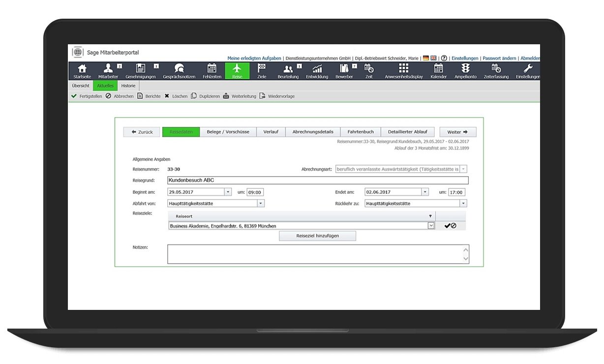Image resolution: width=604 pixels, height=364 pixels.
Task: Open the Bewerber module
Action: tap(344, 71)
